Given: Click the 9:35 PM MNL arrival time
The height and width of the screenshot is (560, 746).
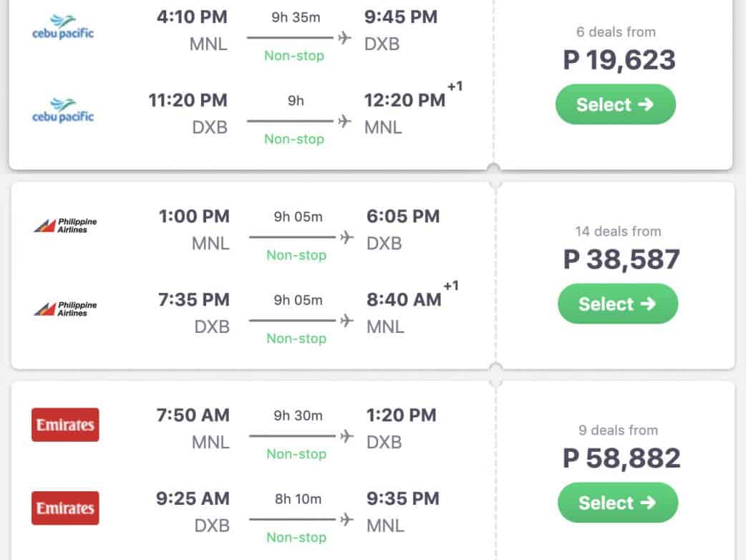Looking at the screenshot, I should click(x=402, y=498).
